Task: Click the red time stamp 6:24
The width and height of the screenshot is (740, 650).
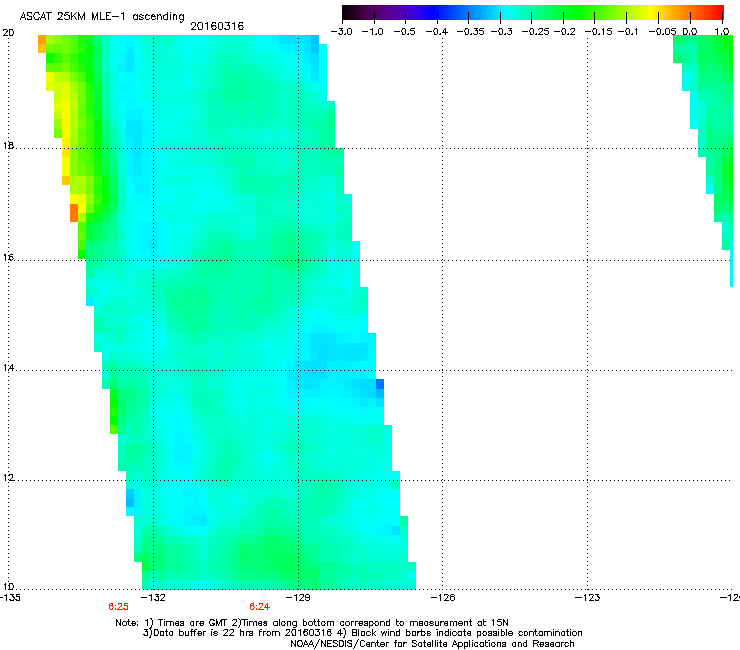Action: coord(260,607)
